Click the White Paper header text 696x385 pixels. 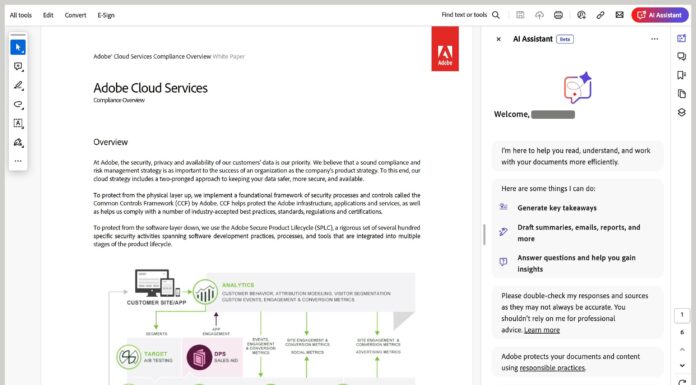point(229,56)
